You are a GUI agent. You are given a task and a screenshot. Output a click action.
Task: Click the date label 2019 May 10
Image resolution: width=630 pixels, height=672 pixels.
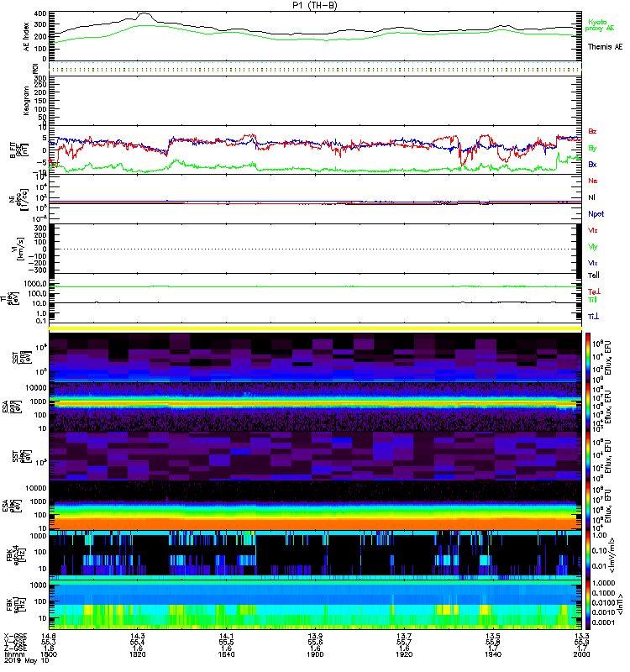tap(27, 661)
